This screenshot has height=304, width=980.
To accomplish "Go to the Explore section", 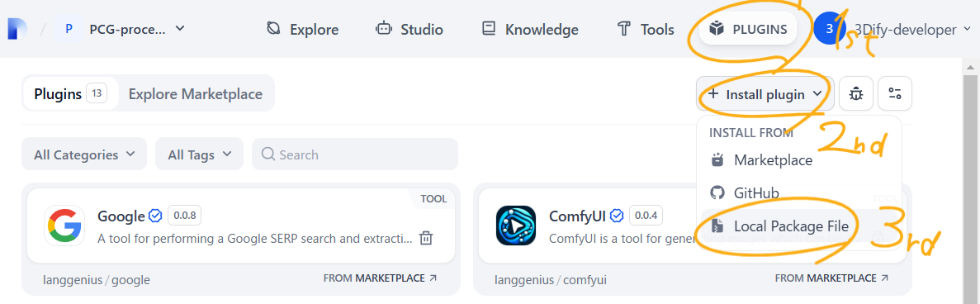I will pos(302,30).
